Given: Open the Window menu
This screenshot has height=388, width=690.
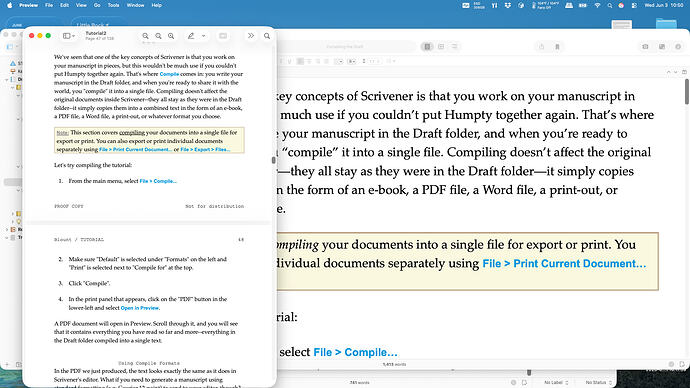Looking at the screenshot, I should pos(135,5).
